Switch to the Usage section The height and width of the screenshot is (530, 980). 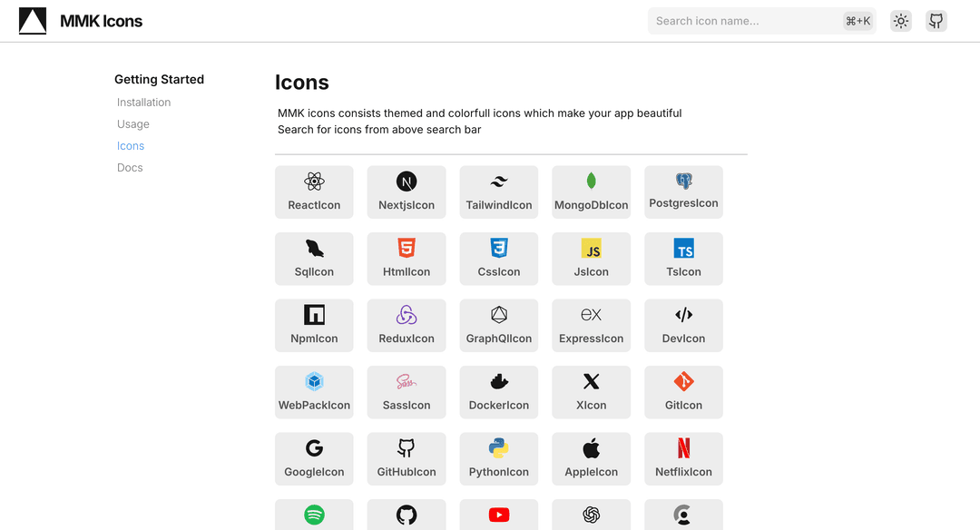(x=132, y=123)
